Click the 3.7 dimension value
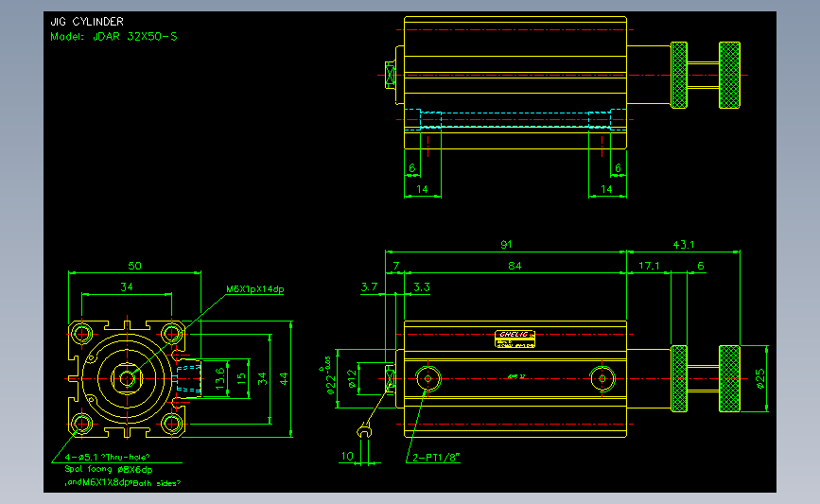This screenshot has height=504, width=820. coord(369,287)
